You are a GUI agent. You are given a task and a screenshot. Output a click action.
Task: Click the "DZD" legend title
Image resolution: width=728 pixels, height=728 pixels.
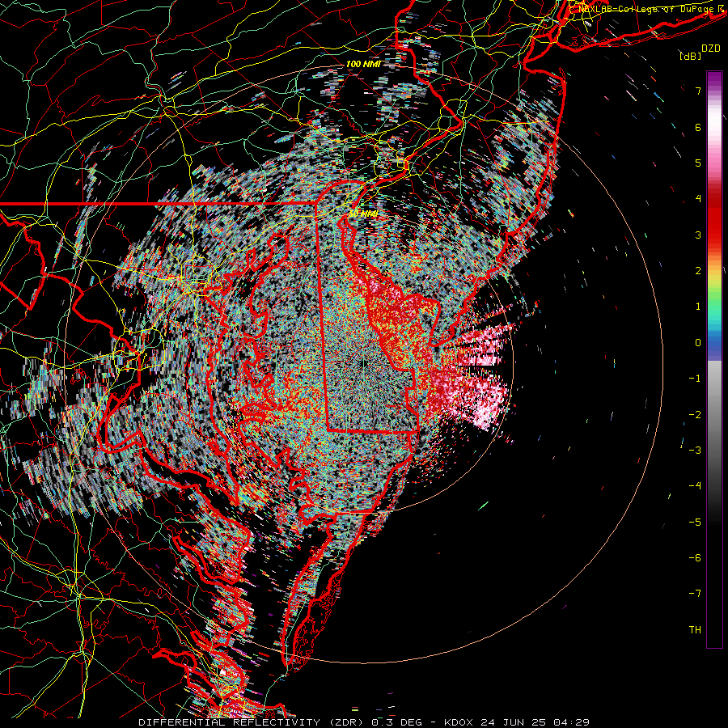coord(710,48)
